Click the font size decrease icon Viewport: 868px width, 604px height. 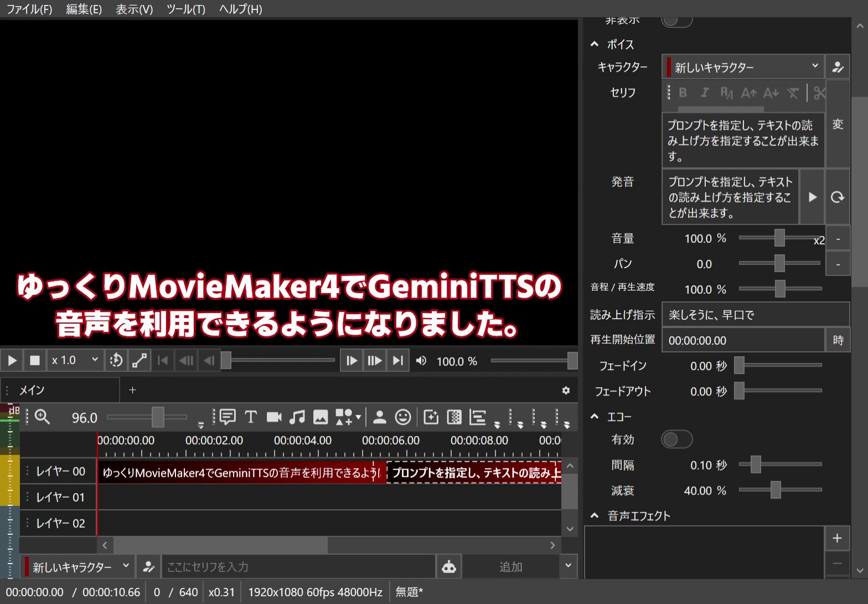tap(771, 93)
